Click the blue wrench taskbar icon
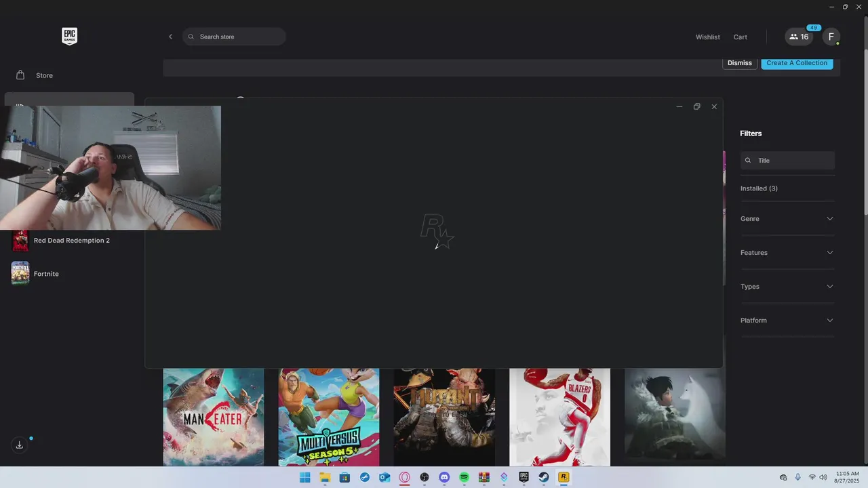This screenshot has width=868, height=488. click(365, 477)
